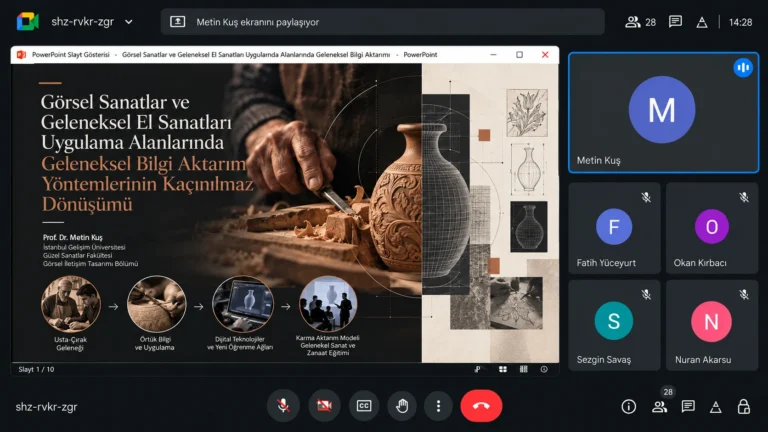Close the shared PowerPoint window
This screenshot has height=432, width=768.
(545, 54)
